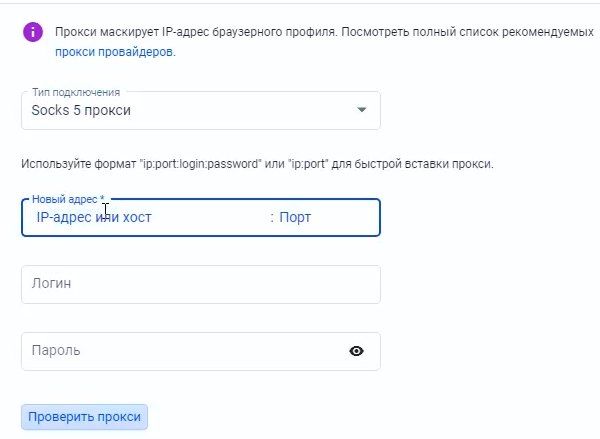Select the Socks 5 прокси combo box
The height and width of the screenshot is (439, 600).
point(201,110)
